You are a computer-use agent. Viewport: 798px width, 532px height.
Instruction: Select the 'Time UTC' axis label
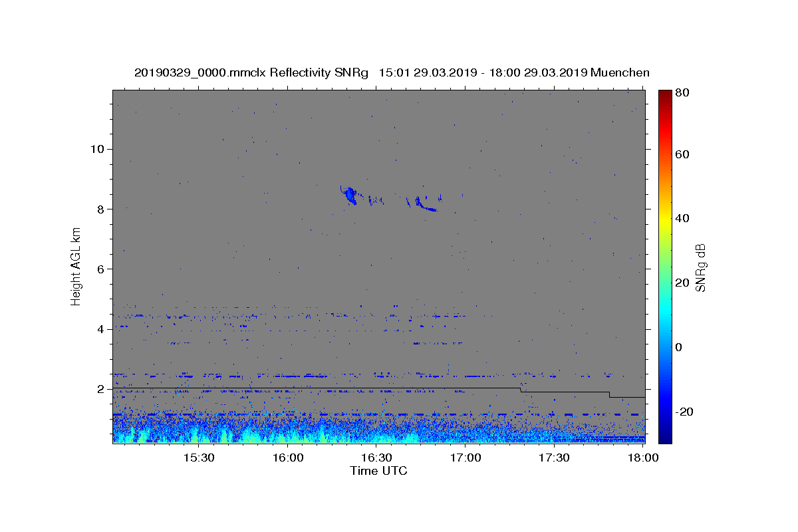[x=378, y=471]
